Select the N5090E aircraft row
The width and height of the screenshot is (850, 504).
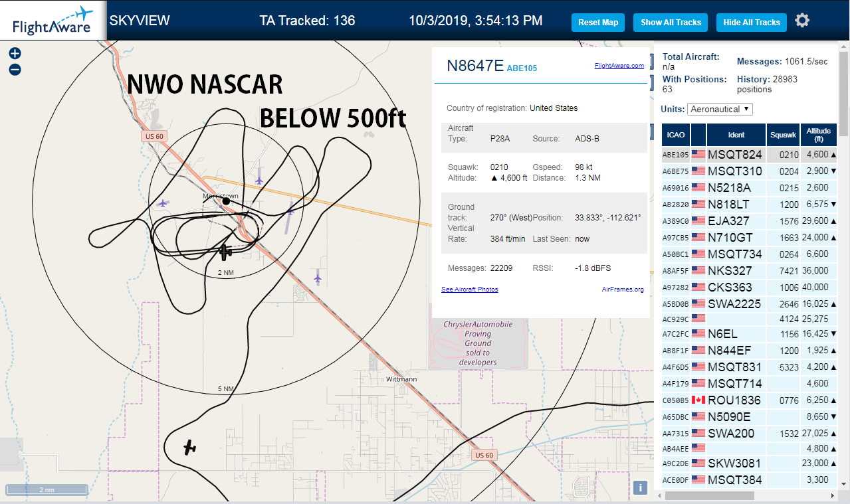tap(750, 417)
